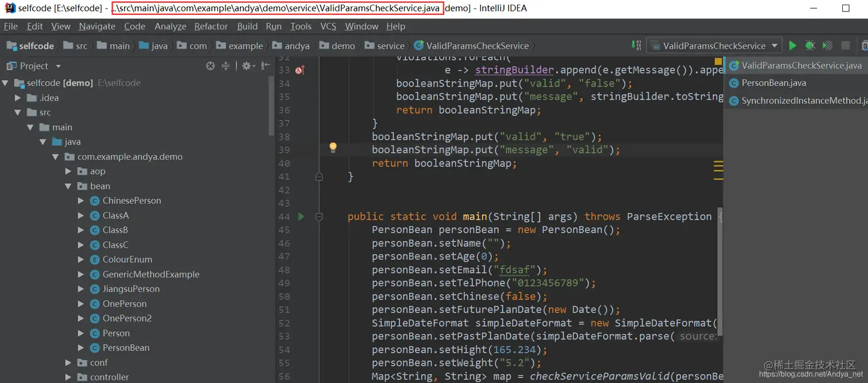Open the Tools menu
Viewport: 868px width, 383px height.
point(301,26)
